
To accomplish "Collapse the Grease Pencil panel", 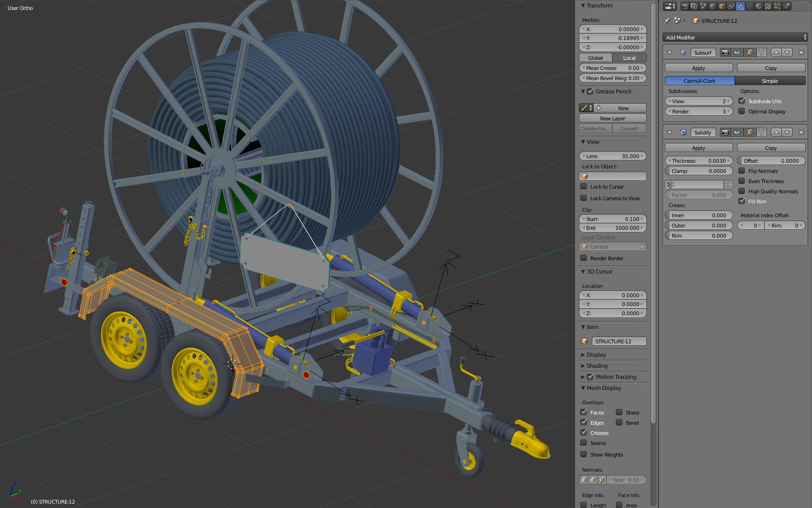I will tap(583, 92).
